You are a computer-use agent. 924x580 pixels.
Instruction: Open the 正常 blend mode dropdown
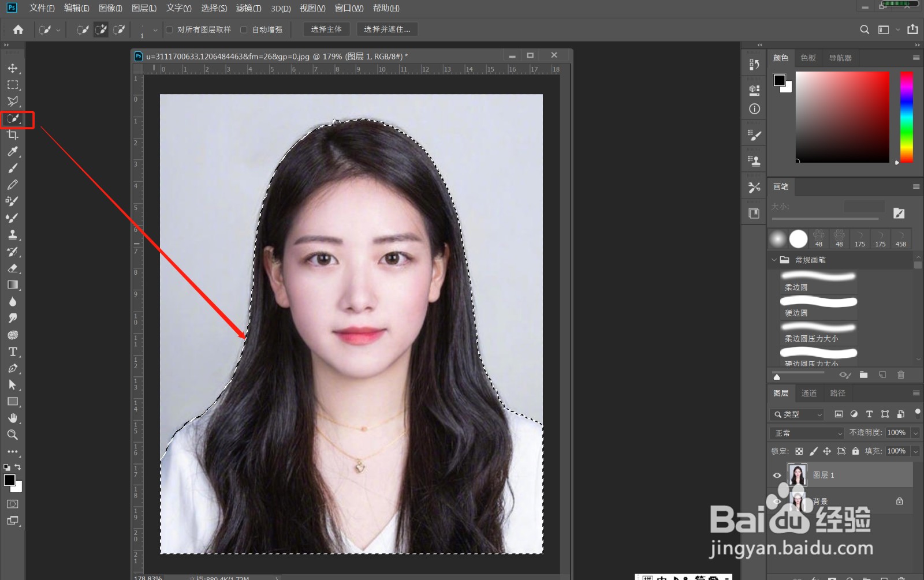[x=807, y=433]
